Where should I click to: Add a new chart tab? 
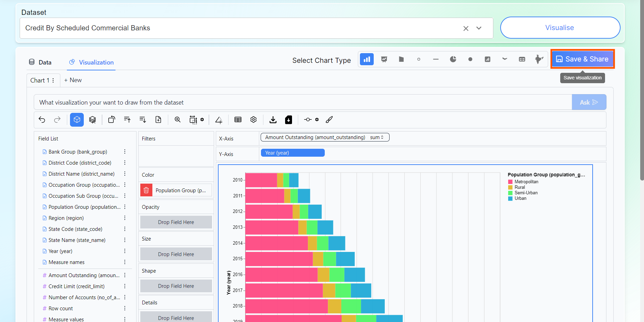pos(73,80)
